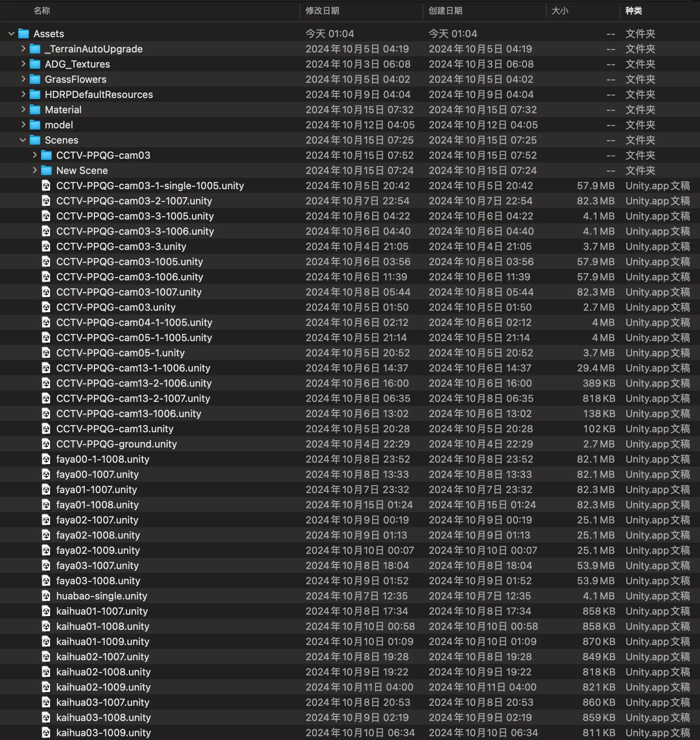Click the Material folder icon
This screenshot has width=700, height=740.
point(35,110)
